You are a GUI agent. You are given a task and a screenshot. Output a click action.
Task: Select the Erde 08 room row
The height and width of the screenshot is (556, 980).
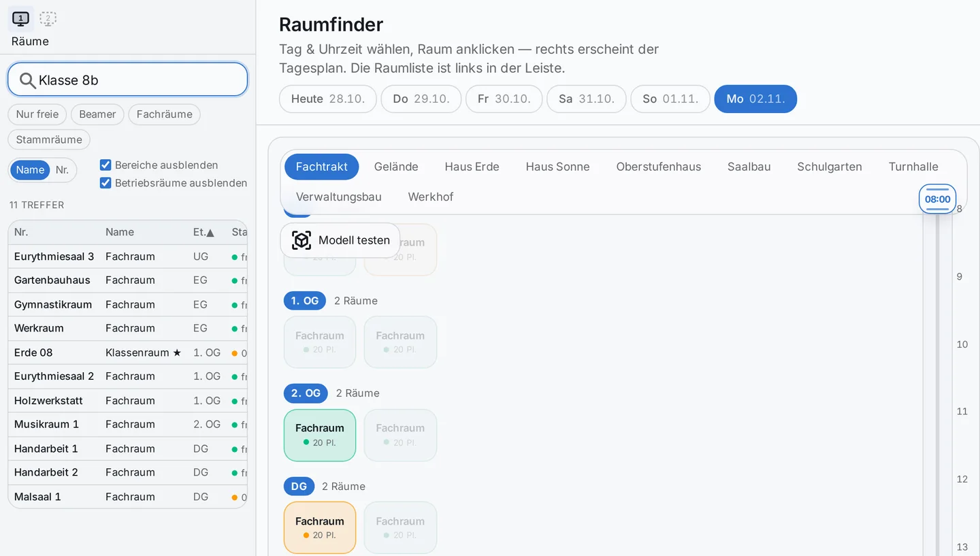tap(127, 353)
